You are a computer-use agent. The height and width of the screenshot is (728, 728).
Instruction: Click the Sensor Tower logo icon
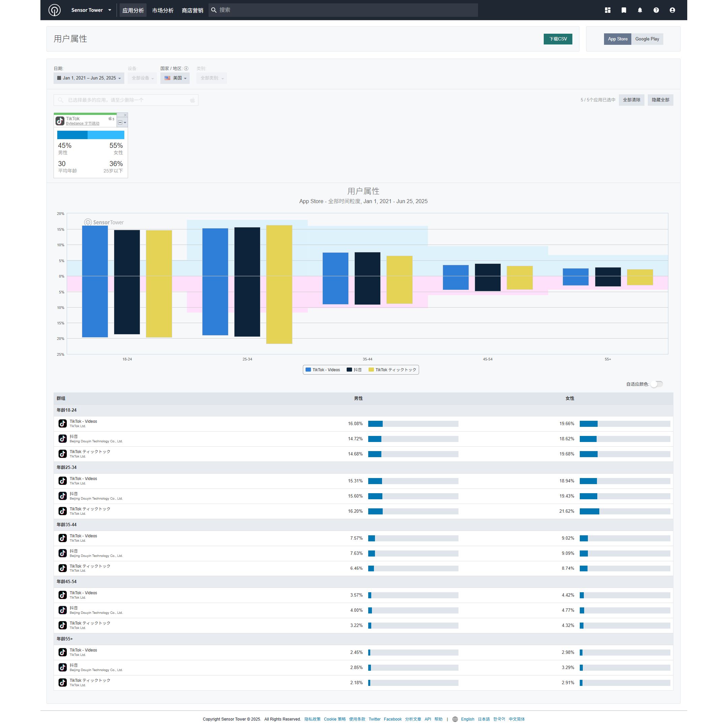[54, 10]
